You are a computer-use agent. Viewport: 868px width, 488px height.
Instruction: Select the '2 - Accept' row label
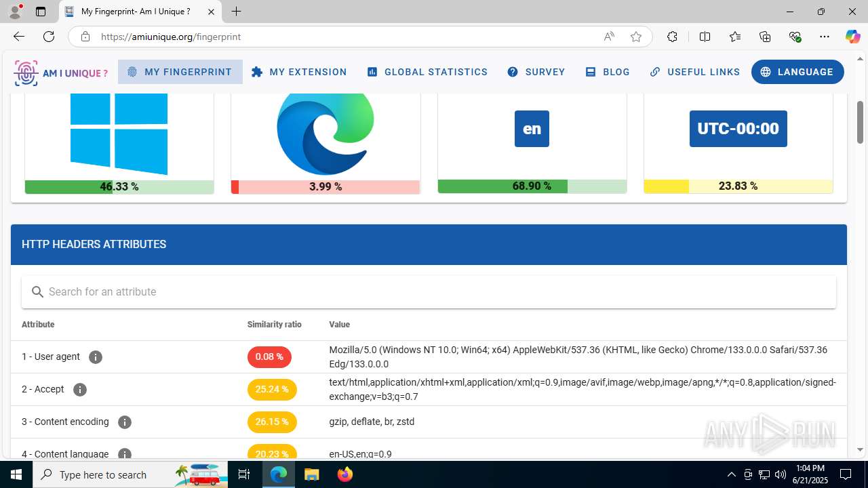tap(43, 389)
